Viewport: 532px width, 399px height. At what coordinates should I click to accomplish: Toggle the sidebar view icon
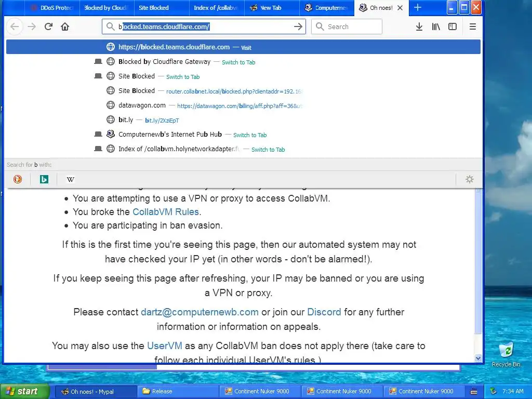click(x=453, y=26)
